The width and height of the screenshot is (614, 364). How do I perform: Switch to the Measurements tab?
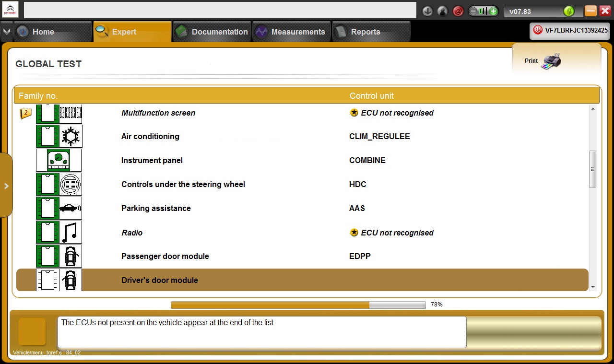tap(291, 32)
